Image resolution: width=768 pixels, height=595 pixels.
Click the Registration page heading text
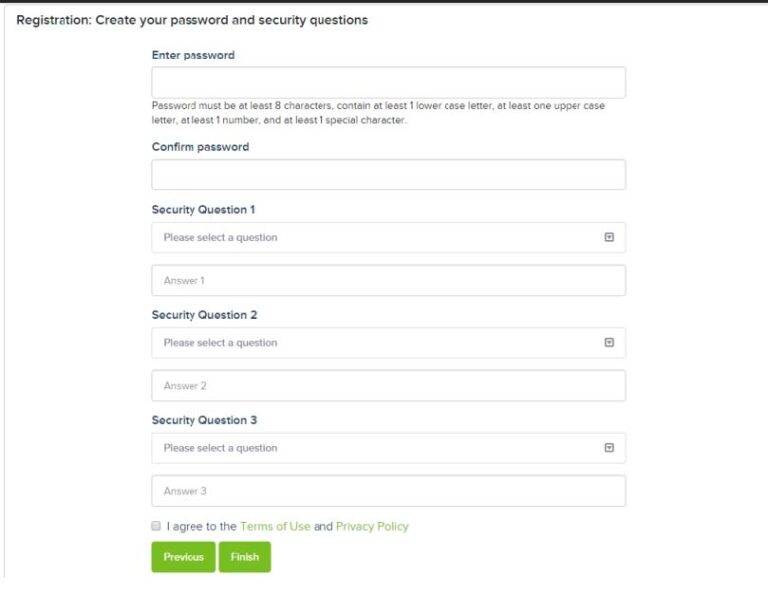point(192,20)
